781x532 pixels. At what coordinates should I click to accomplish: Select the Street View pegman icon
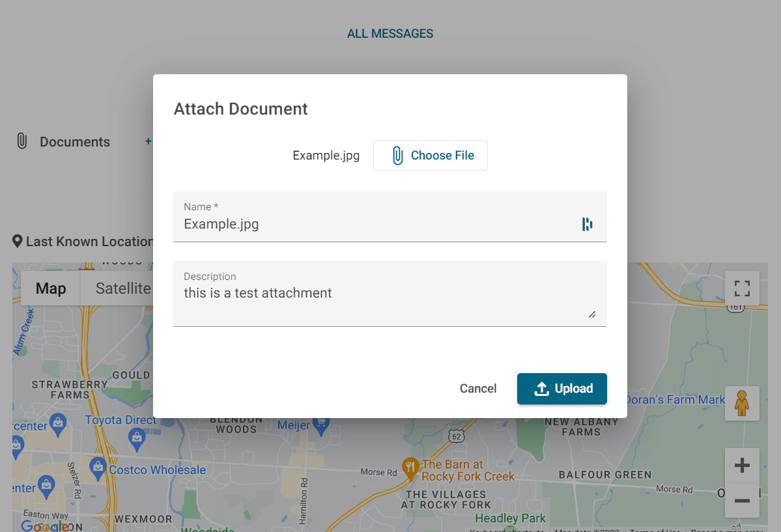(742, 404)
